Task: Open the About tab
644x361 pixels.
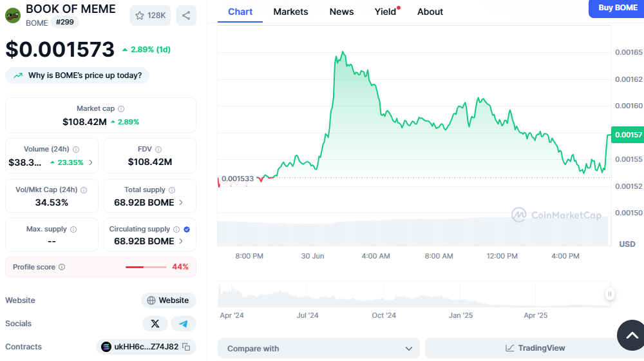Action: click(x=430, y=12)
